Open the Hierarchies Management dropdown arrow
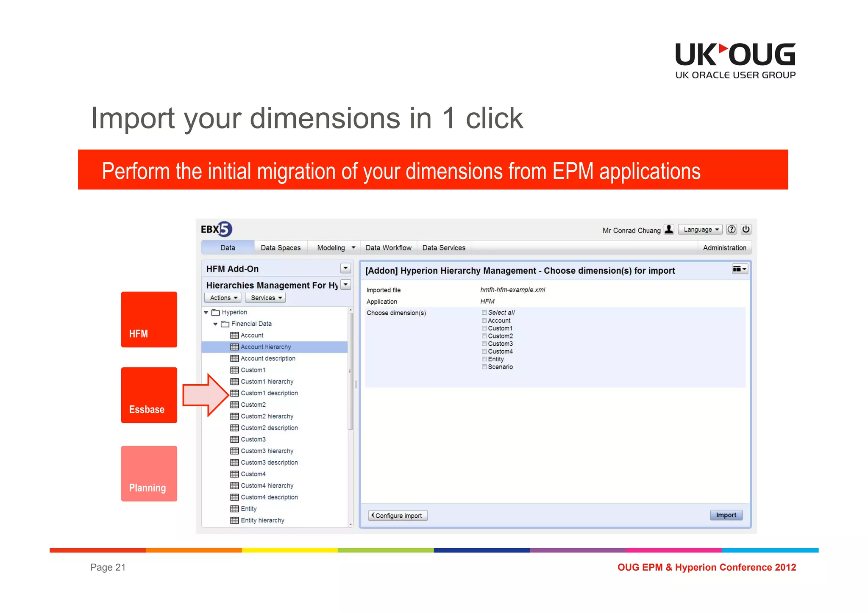The width and height of the screenshot is (868, 613). [x=346, y=285]
